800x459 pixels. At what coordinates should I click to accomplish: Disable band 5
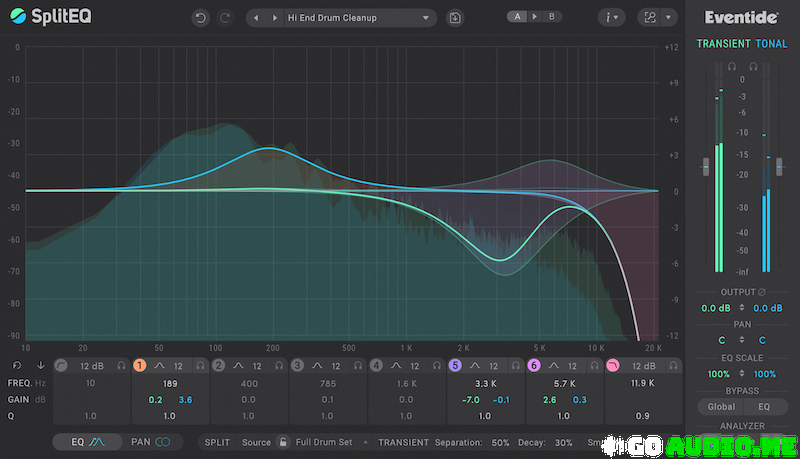point(455,366)
